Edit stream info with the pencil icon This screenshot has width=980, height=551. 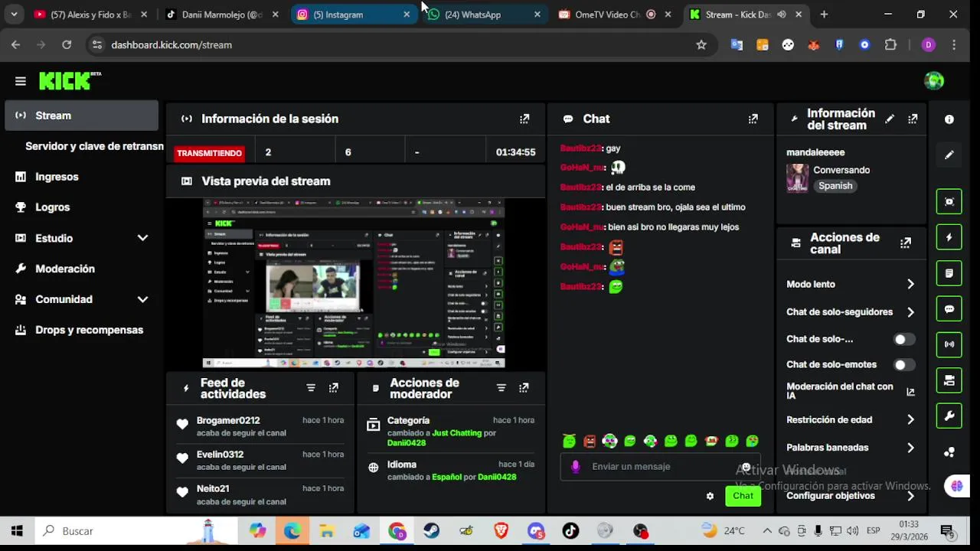pyautogui.click(x=890, y=119)
